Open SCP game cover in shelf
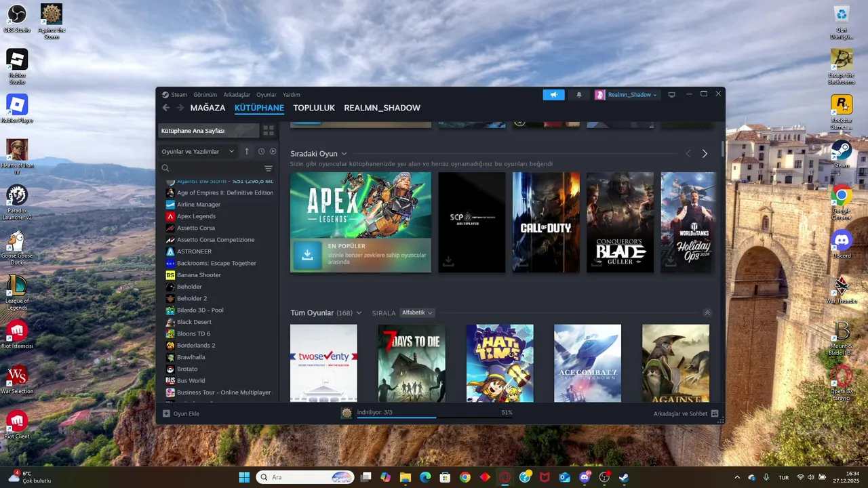Screen dimensions: 868x488 [472, 222]
